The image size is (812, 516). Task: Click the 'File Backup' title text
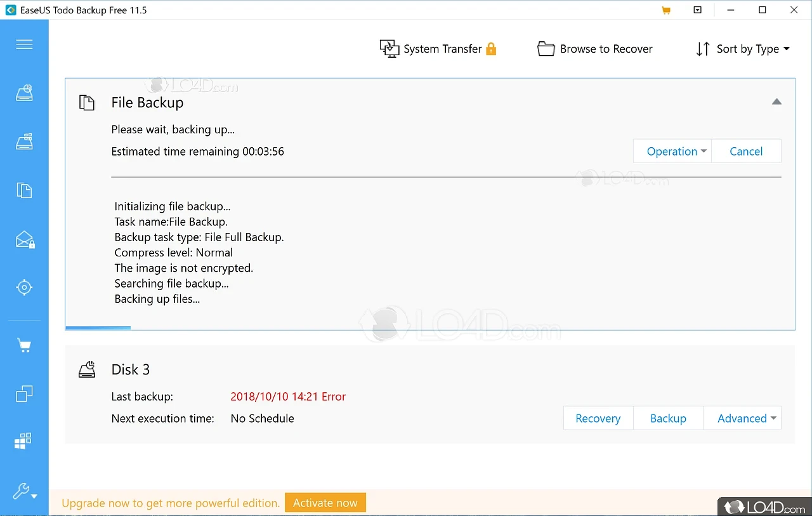coord(147,103)
